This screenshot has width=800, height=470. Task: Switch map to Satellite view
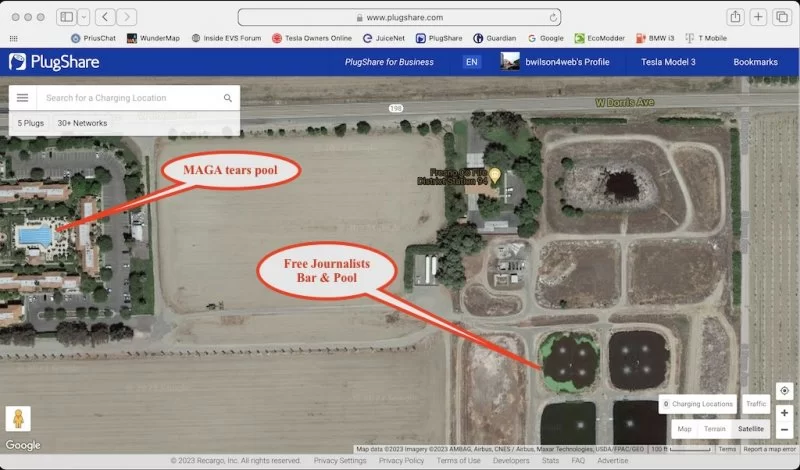750,429
